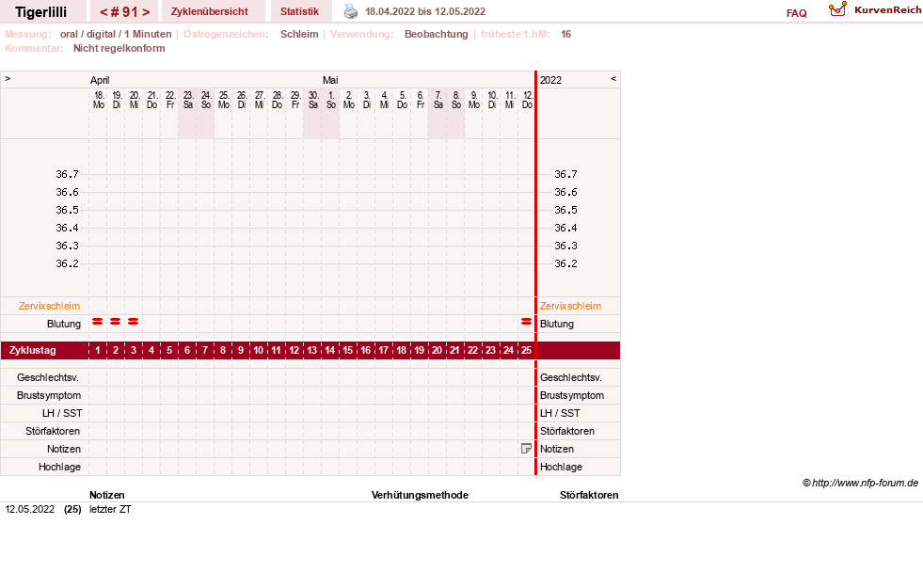This screenshot has height=588, width=923.
Task: Select cycle day 14 in Zyklustag row
Action: pos(330,350)
